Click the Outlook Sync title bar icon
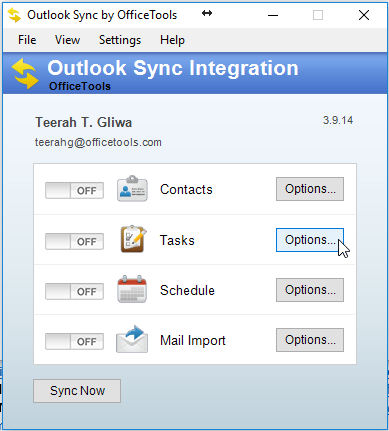This screenshot has width=389, height=431. pyautogui.click(x=14, y=15)
